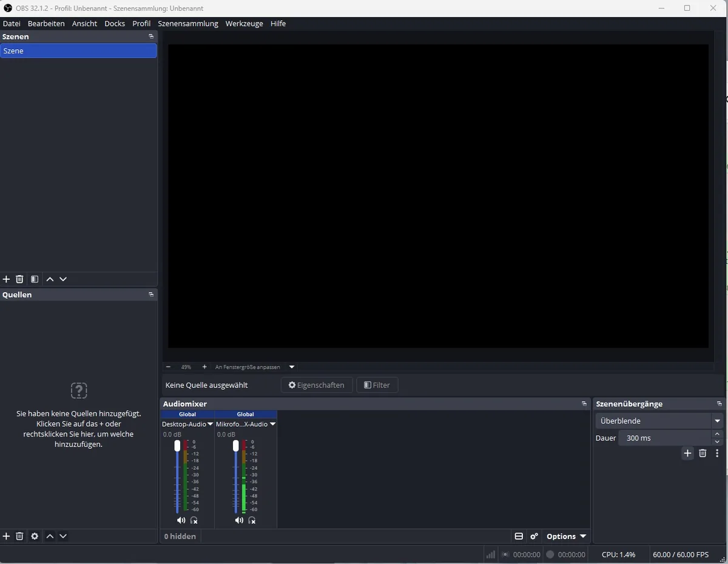
Task: Add a new source in Quellen panel
Action: pyautogui.click(x=7, y=536)
